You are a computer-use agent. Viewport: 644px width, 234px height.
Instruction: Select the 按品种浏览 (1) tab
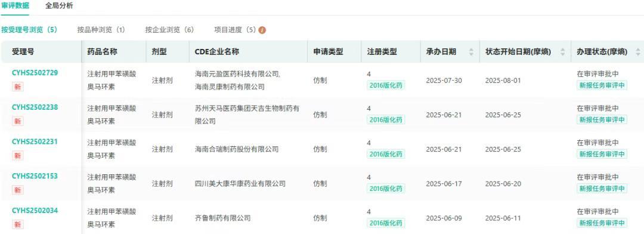101,30
